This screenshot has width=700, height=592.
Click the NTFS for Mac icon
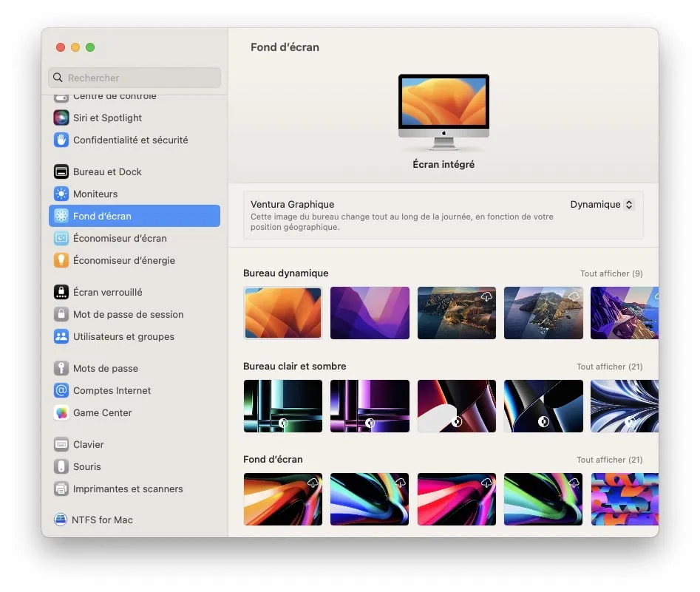coord(61,520)
